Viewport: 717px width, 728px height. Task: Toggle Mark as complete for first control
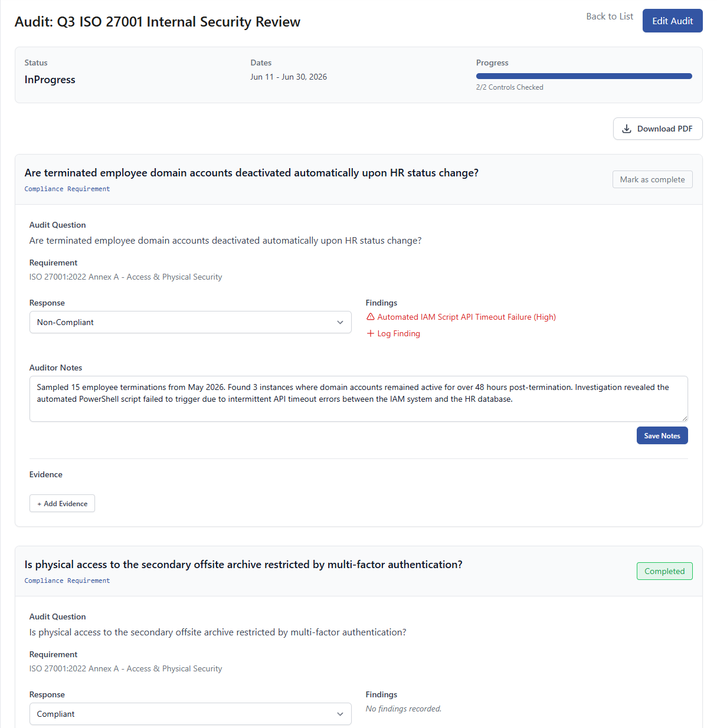pyautogui.click(x=652, y=179)
